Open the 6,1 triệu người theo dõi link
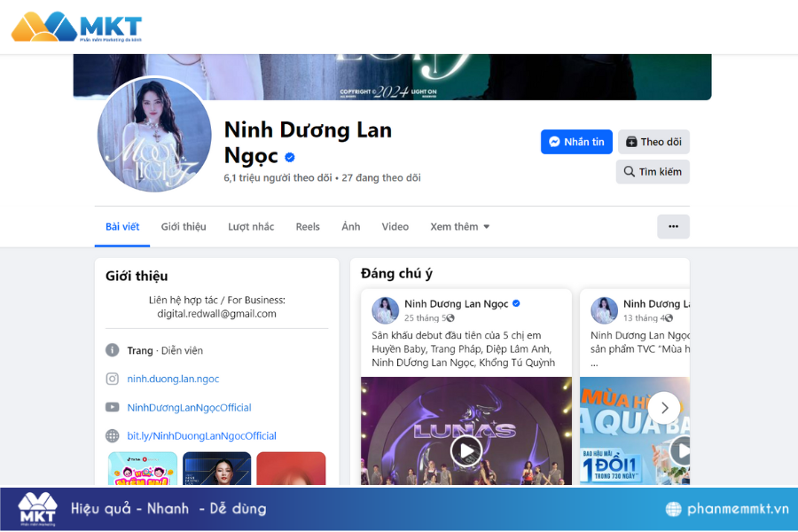Screen dimensions: 798x532 pyautogui.click(x=278, y=177)
